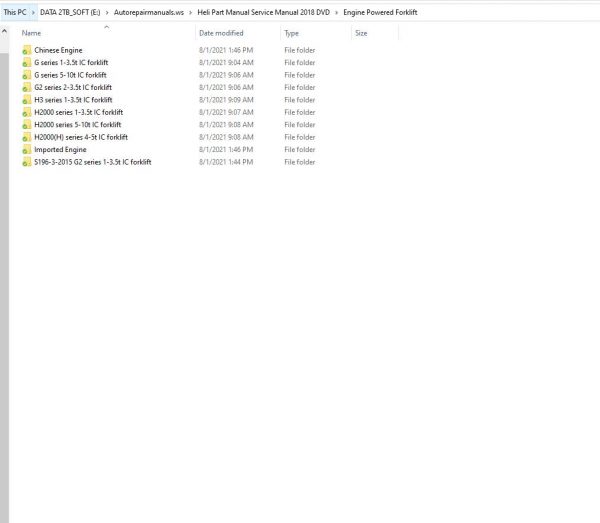The height and width of the screenshot is (523, 600).
Task: Select the Chinese Engine folder name
Action: 58,50
